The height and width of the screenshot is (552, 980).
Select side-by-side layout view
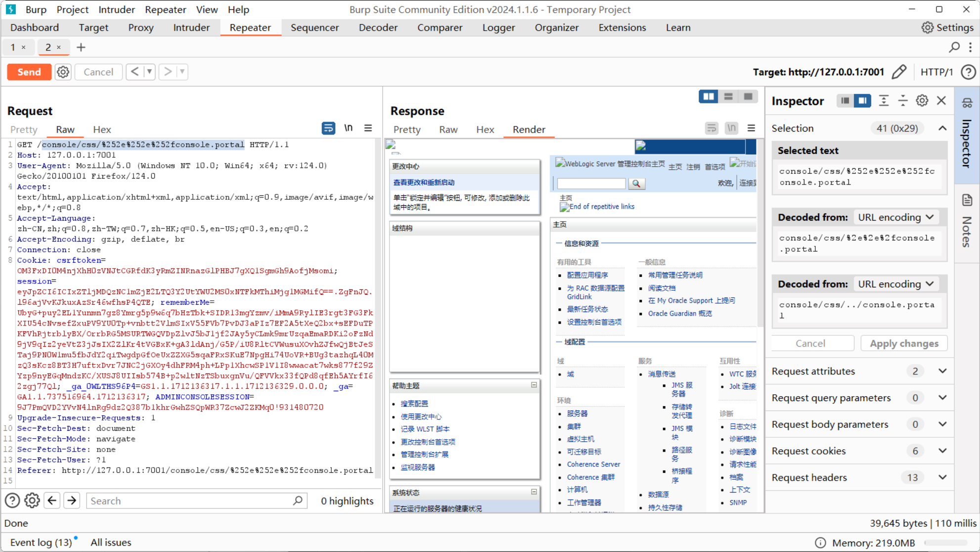tap(709, 97)
